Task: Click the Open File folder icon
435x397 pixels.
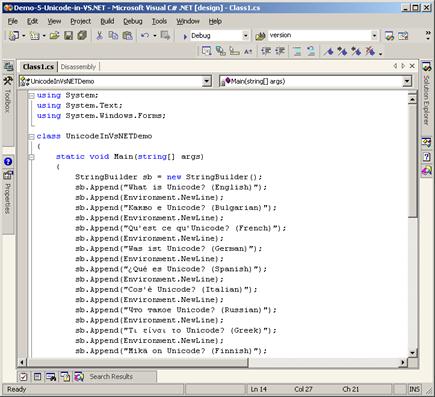Action: 55,35
